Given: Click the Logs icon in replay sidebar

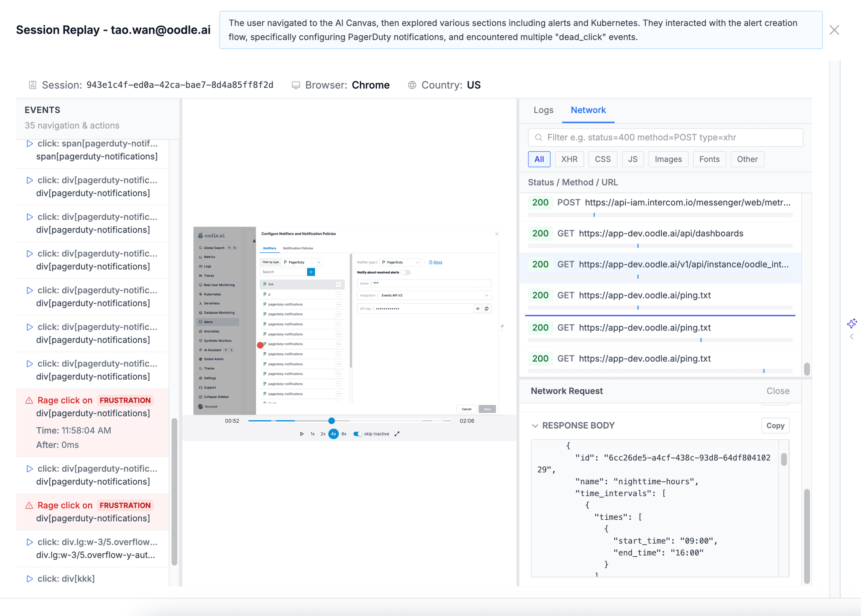Looking at the screenshot, I should click(201, 266).
